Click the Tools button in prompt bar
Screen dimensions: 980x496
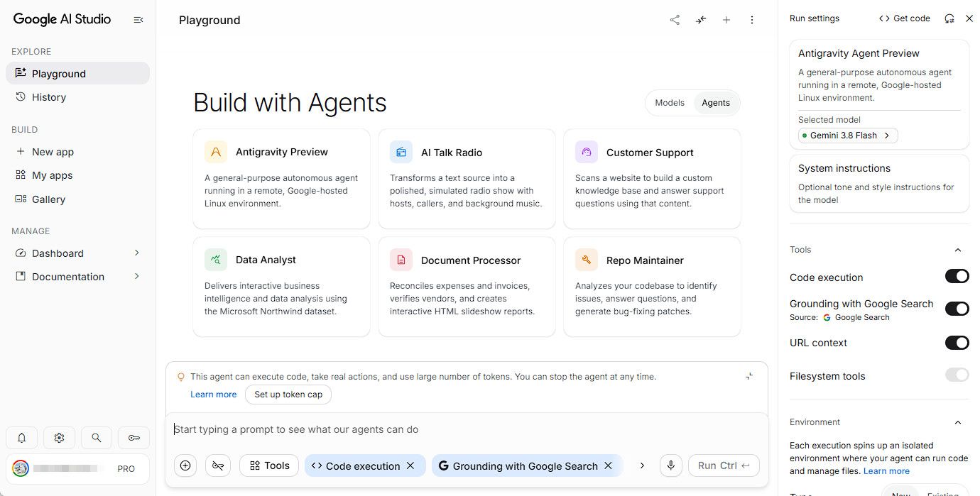click(269, 465)
